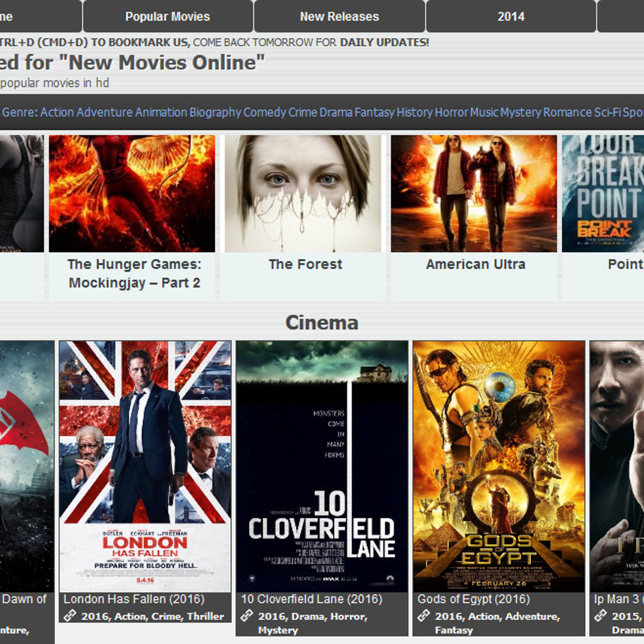The height and width of the screenshot is (644, 644).
Task: Click Gods of Egypt (2016) title
Action: (474, 599)
